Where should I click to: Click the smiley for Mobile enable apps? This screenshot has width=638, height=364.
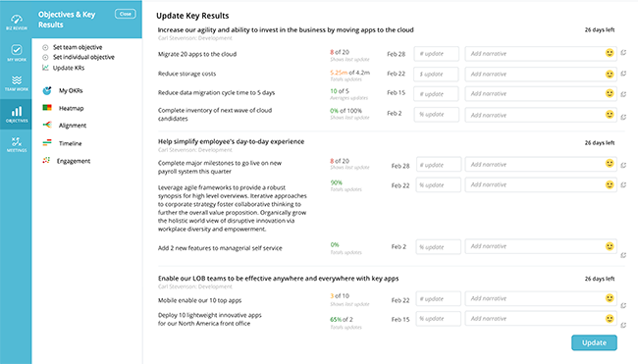click(x=610, y=297)
